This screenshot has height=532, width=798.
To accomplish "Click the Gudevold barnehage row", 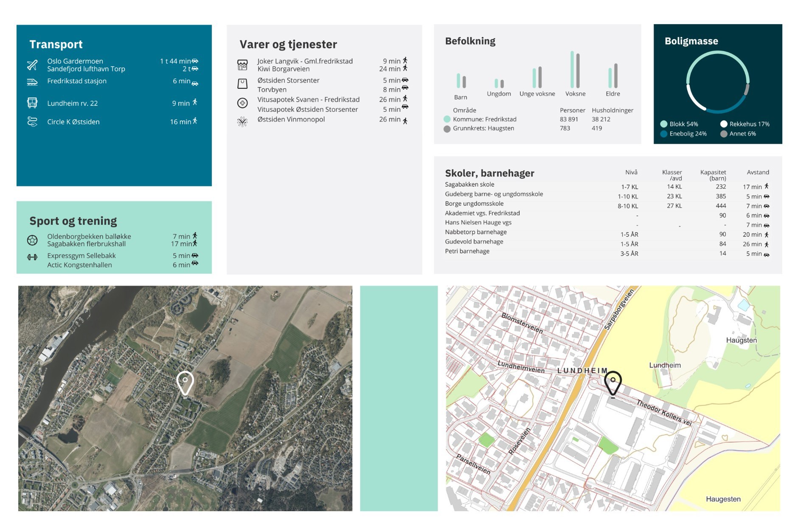I will pyautogui.click(x=607, y=243).
